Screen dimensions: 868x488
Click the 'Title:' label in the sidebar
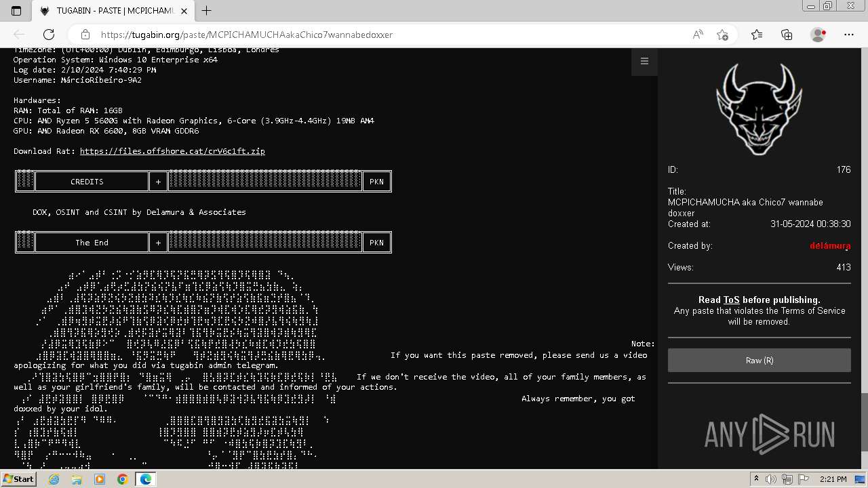click(677, 191)
